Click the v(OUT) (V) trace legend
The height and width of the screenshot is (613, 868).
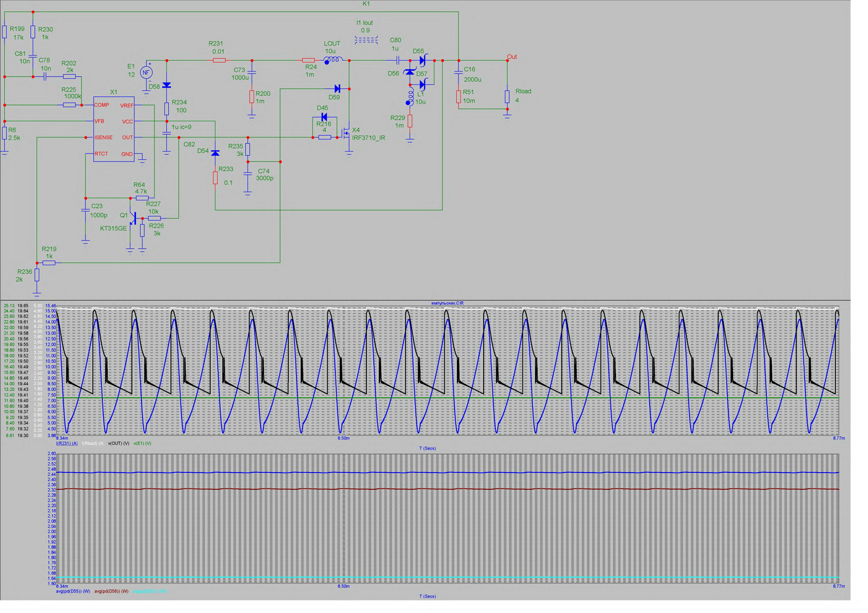[119, 443]
